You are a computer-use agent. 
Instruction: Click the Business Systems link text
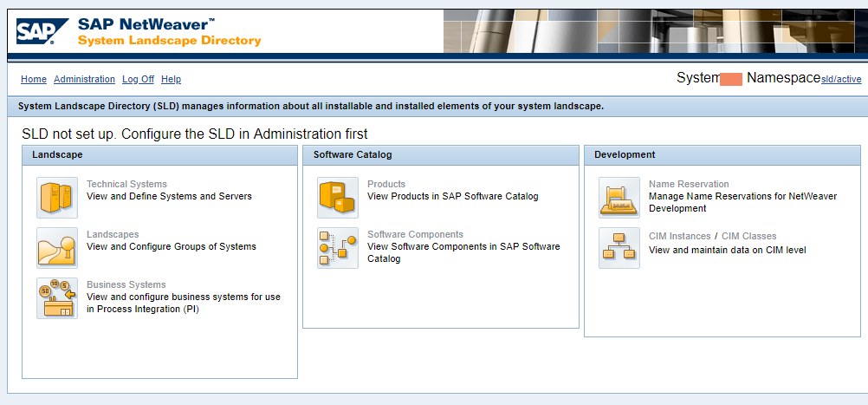(x=126, y=284)
